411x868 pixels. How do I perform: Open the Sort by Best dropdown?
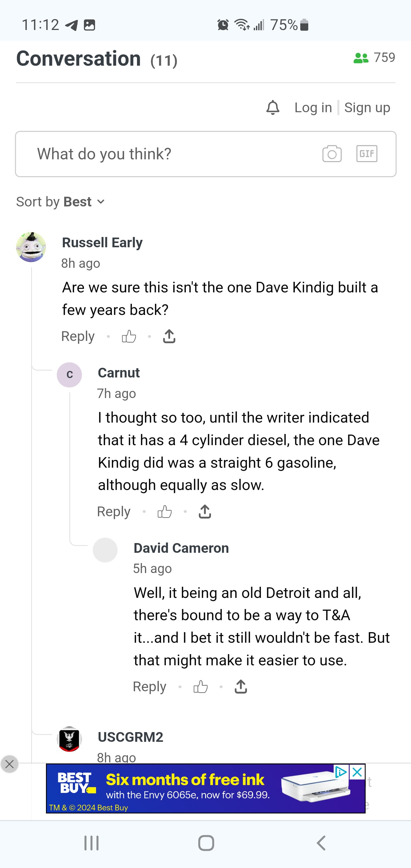pyautogui.click(x=61, y=202)
